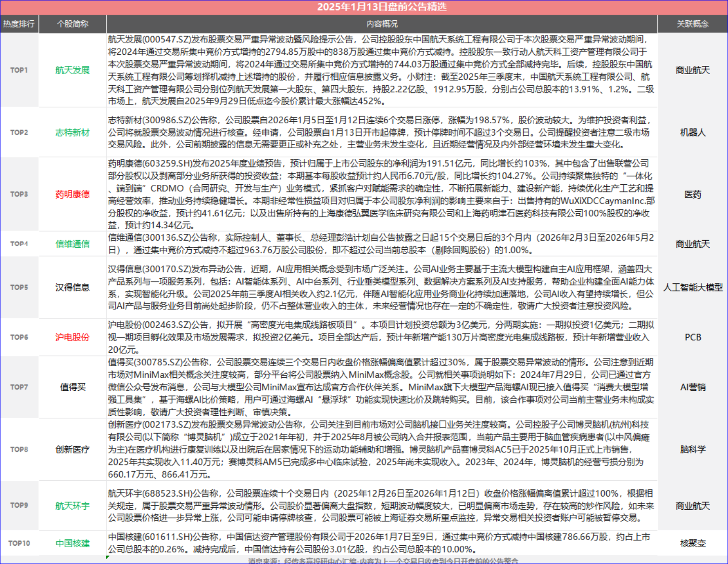Select the 核聚变 concept tag
The image size is (728, 564).
[692, 543]
